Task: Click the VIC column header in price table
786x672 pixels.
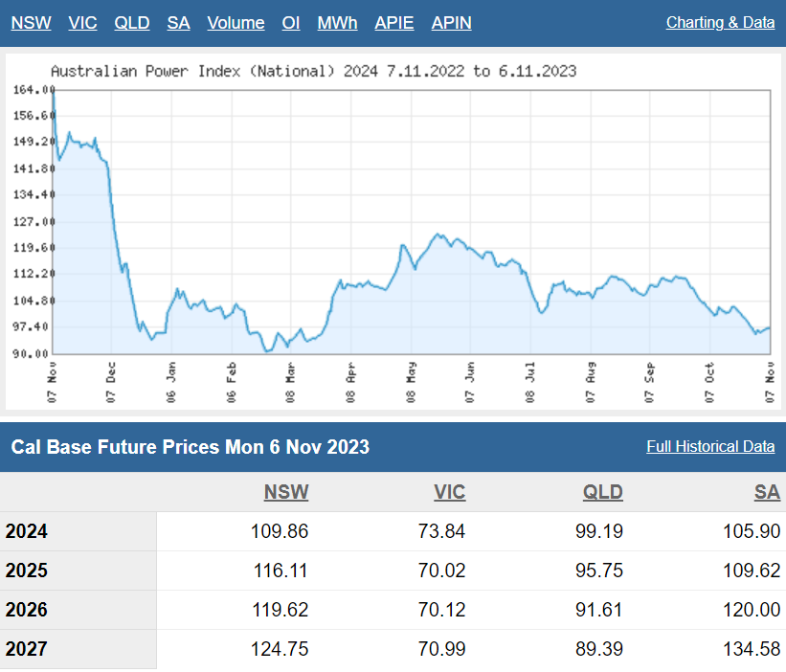Action: [449, 492]
